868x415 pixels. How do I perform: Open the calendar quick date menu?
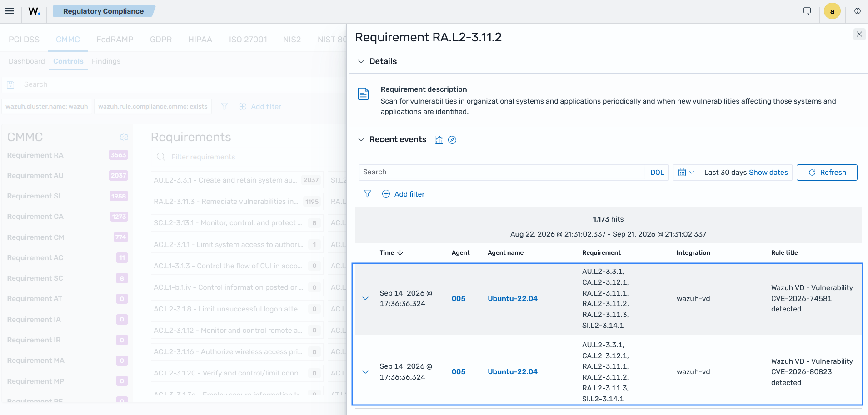click(x=686, y=173)
